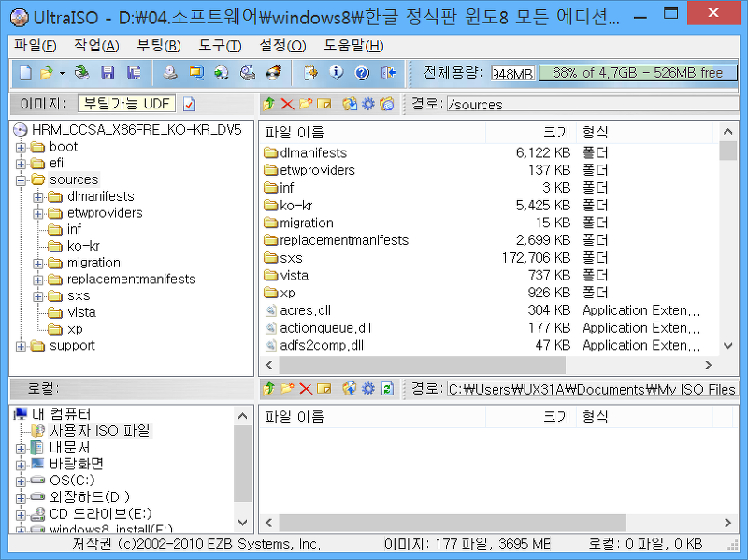Click New Folder icon in image toolbar
Screen dimensions: 748x560
[306, 104]
